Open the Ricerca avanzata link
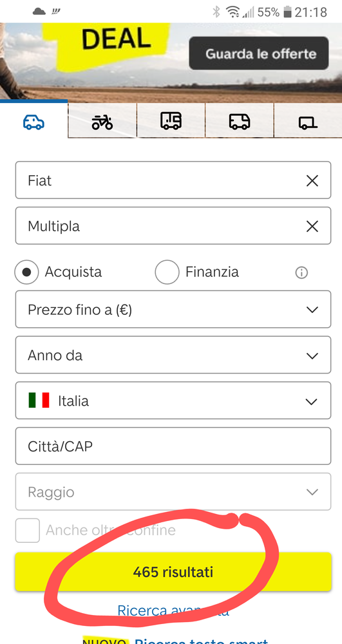Image resolution: width=342 pixels, height=644 pixels. (173, 611)
